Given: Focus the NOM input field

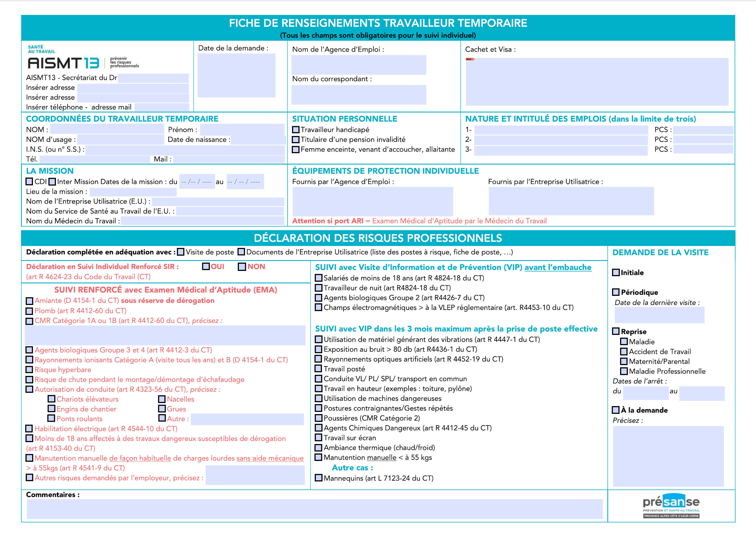Looking at the screenshot, I should [x=107, y=129].
